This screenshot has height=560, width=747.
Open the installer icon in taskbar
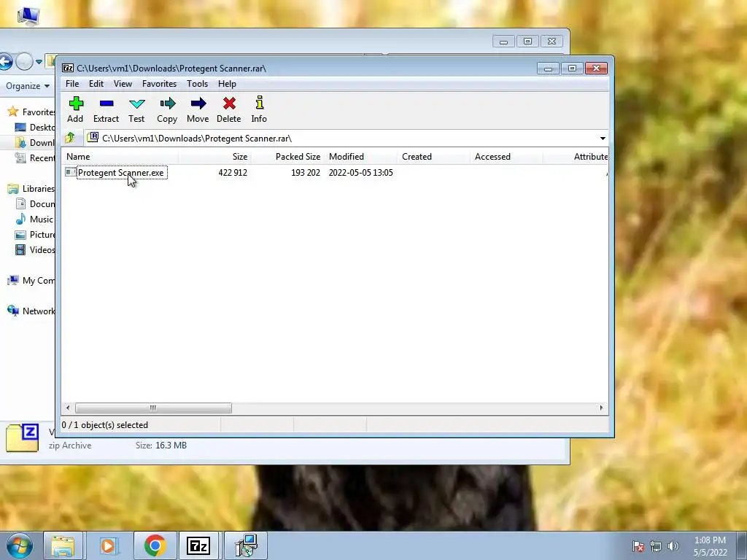247,545
